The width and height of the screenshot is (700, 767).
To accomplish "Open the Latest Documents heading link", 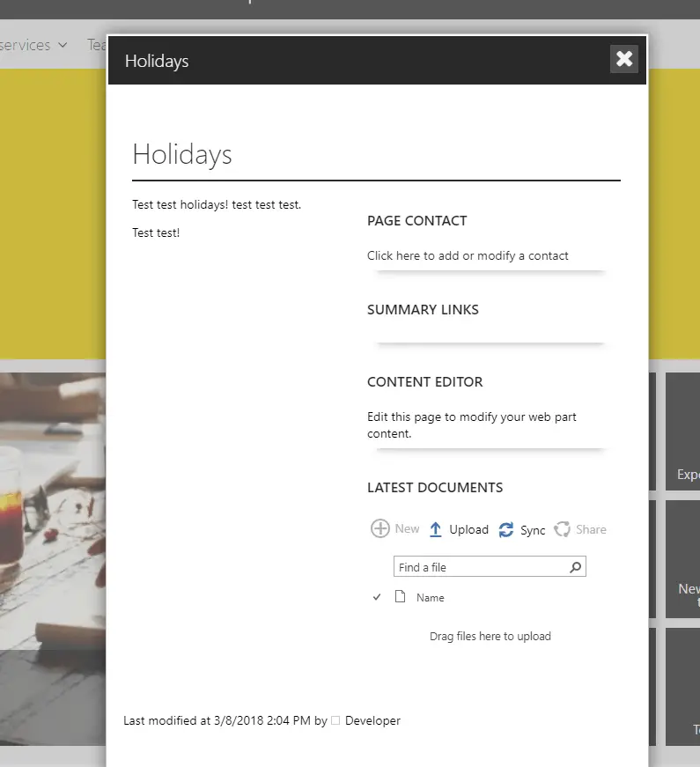I will pos(435,487).
